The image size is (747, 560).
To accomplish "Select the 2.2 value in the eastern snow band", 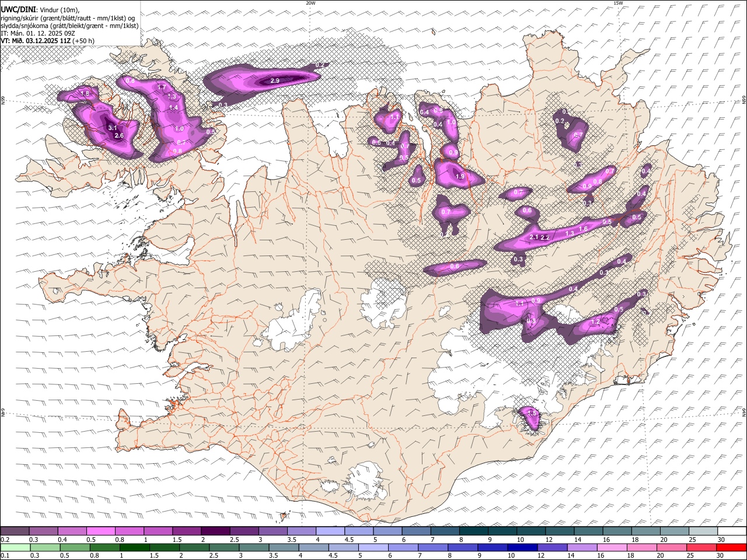I will click(x=546, y=238).
